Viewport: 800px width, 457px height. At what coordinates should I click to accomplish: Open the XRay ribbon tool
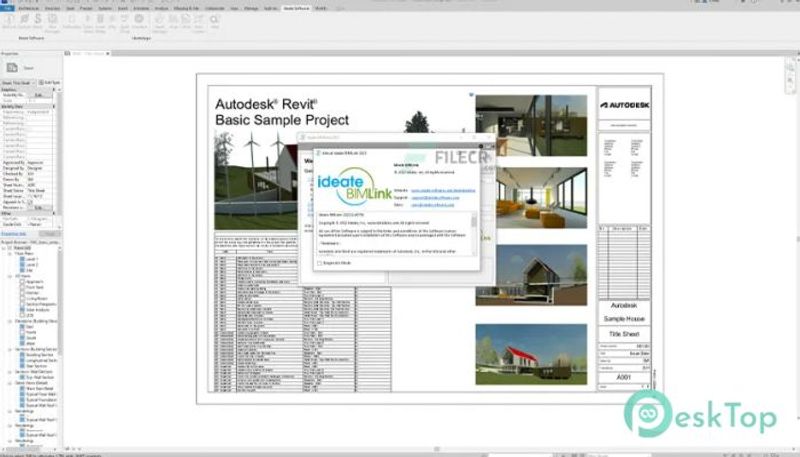(x=112, y=22)
